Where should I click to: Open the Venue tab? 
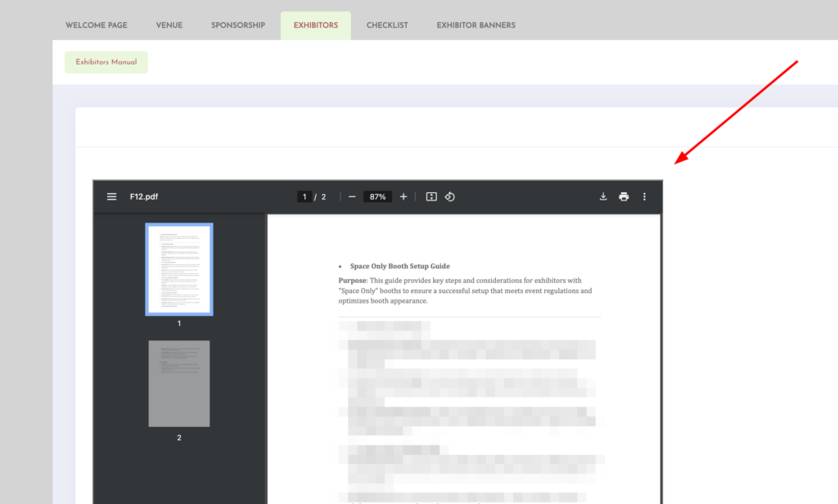[x=169, y=25]
